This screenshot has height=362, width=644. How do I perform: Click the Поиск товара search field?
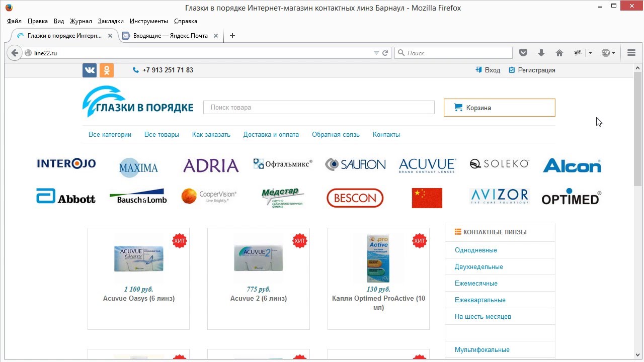319,107
